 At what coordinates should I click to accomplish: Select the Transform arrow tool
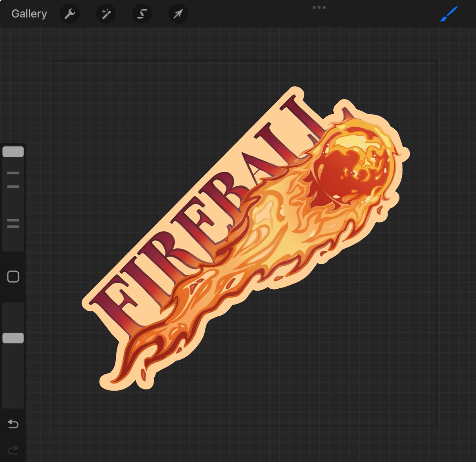[178, 14]
